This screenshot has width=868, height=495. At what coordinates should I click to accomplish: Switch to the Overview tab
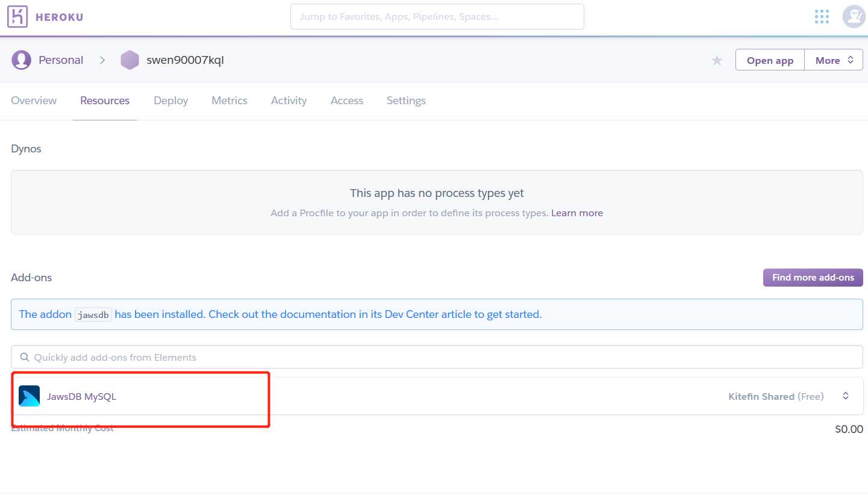pyautogui.click(x=34, y=101)
